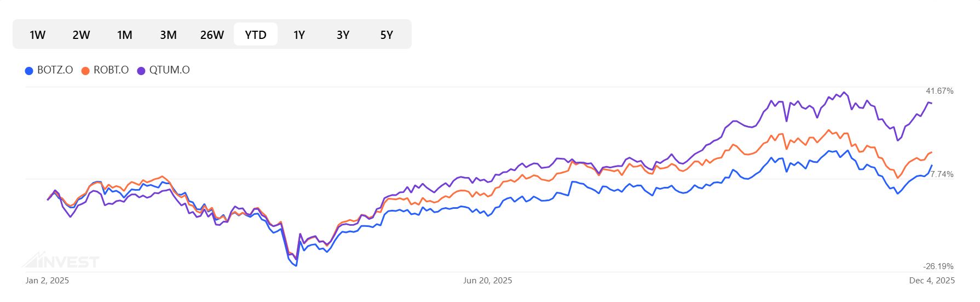Select the 26W range option
Screen dimensions: 980x302
click(x=212, y=35)
